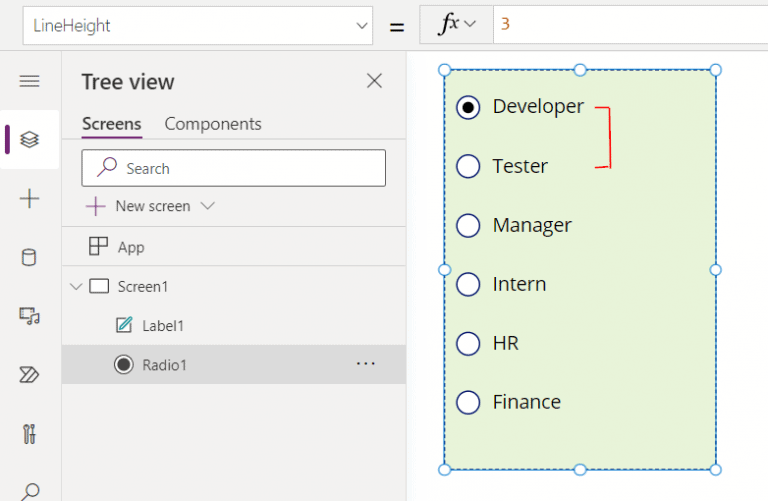Screen dimensions: 768x501
Task: Select the Intern radio button
Action: point(468,285)
